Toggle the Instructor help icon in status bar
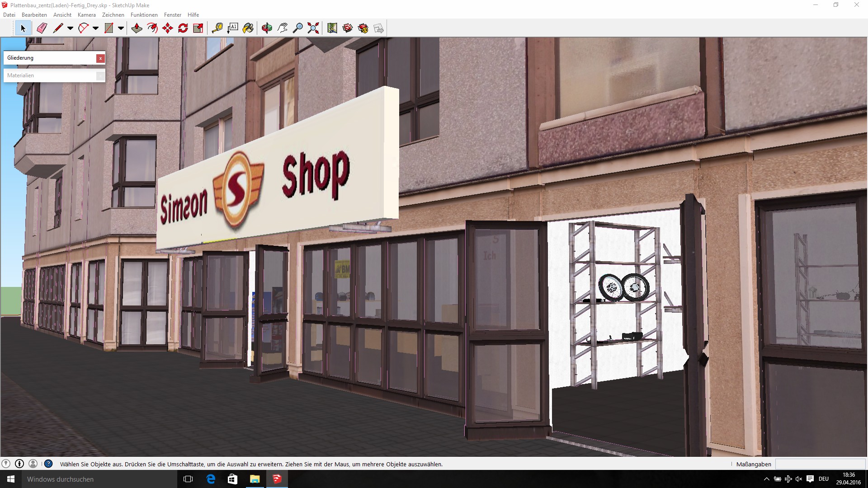 tap(48, 464)
